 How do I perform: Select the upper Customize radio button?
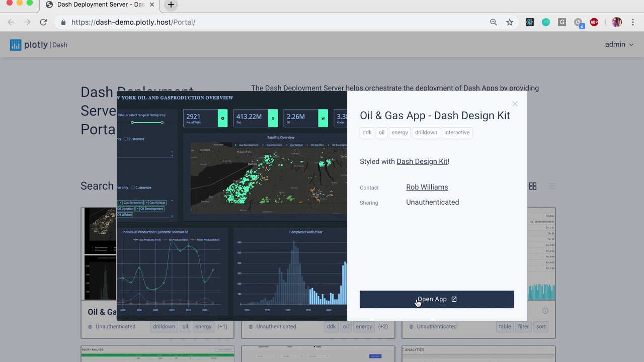point(126,139)
